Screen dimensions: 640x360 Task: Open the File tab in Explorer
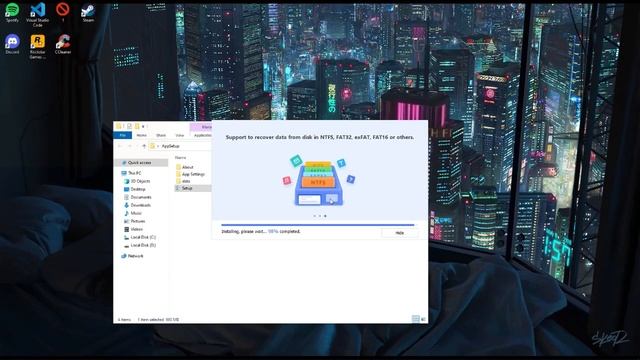[x=122, y=135]
